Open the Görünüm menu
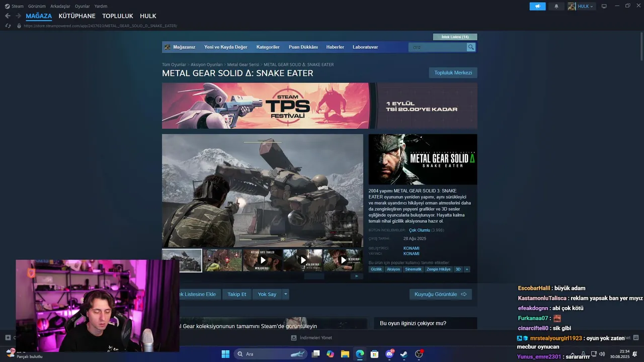This screenshot has height=362, width=644. [x=37, y=6]
